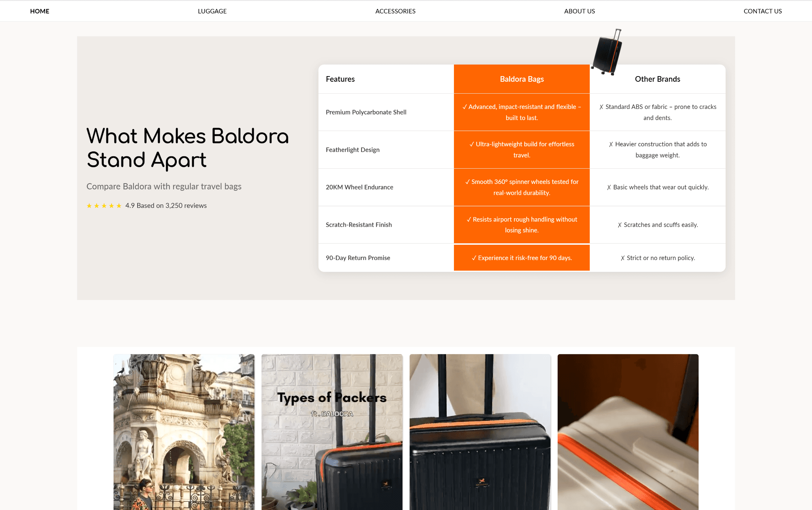Select the 20KM Wheel Endurance row label

pos(359,187)
